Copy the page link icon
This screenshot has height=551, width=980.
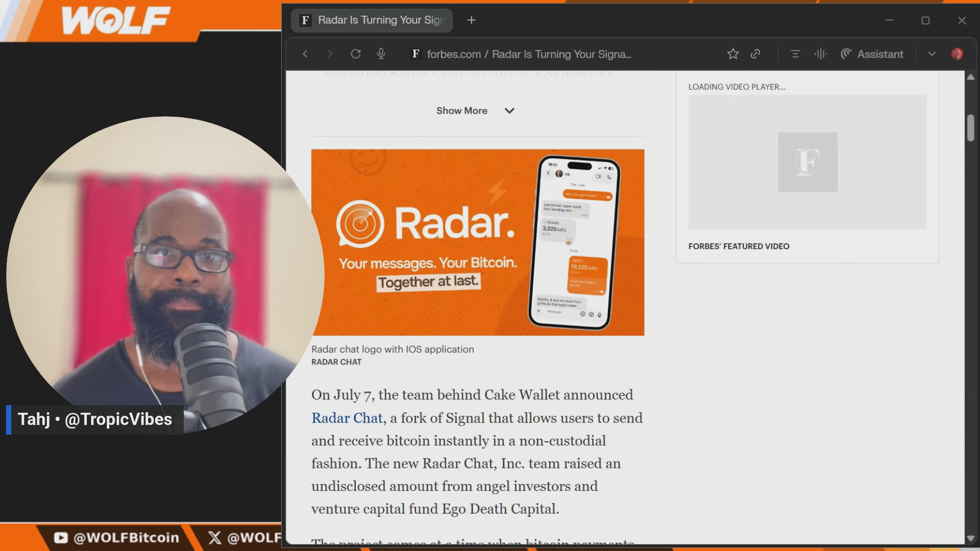(x=755, y=54)
